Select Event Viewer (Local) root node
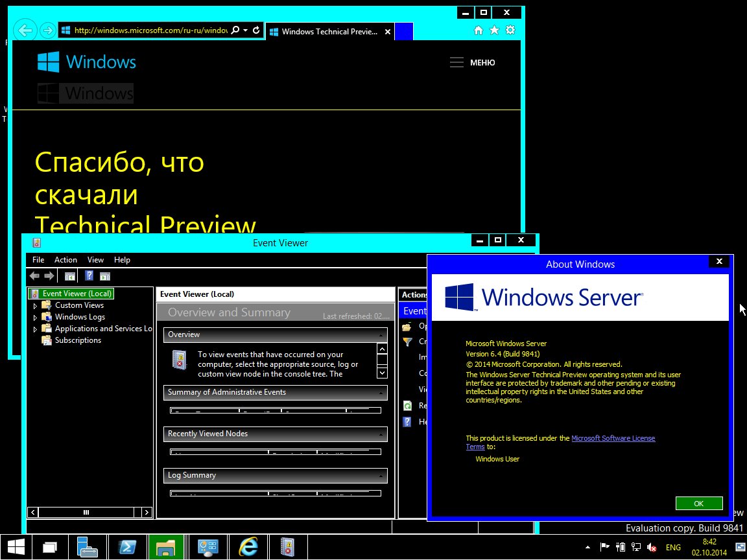Viewport: 747px width, 560px height. click(x=71, y=294)
